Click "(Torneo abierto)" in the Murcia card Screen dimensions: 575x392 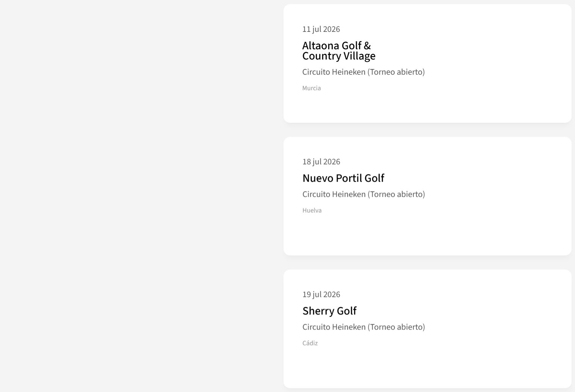click(x=396, y=72)
